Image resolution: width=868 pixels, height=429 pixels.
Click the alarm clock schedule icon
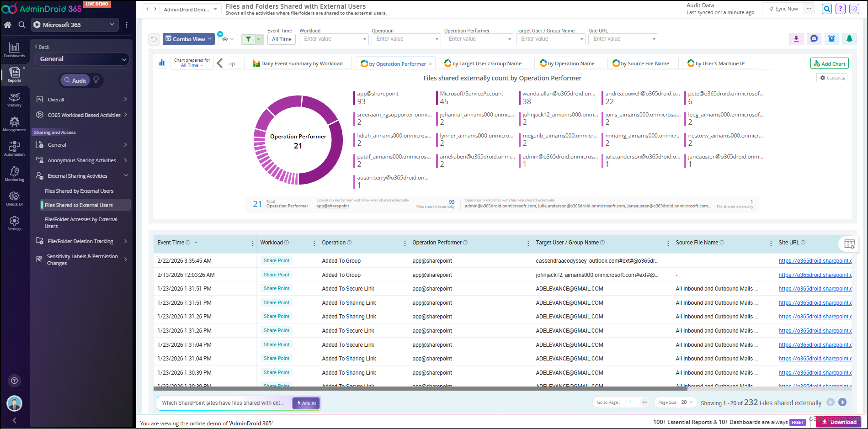click(x=832, y=39)
